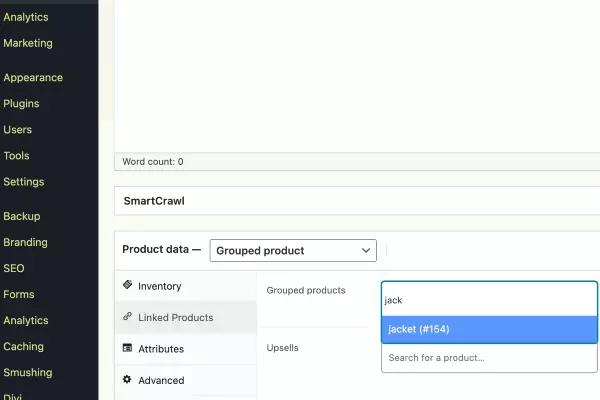This screenshot has width=600, height=400.
Task: Open the Plugins admin menu
Action: (x=21, y=103)
